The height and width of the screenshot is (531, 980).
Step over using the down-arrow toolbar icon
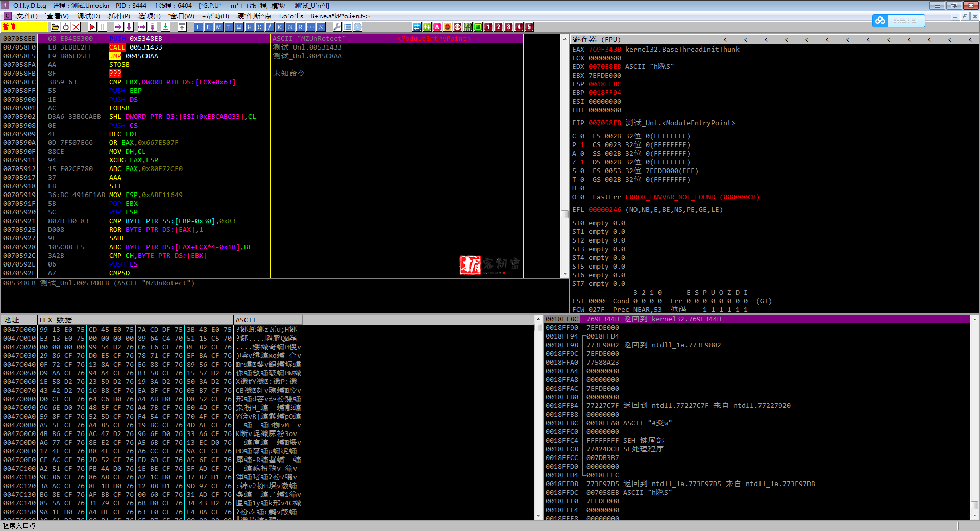coord(129,27)
